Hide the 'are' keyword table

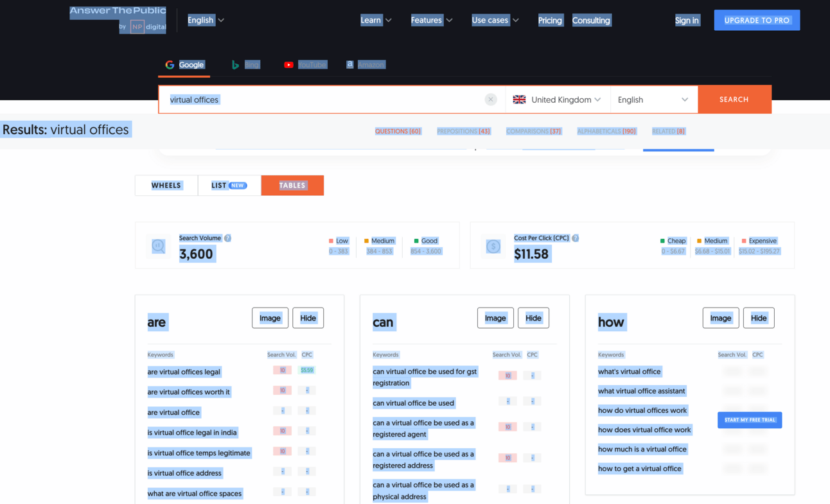[308, 318]
